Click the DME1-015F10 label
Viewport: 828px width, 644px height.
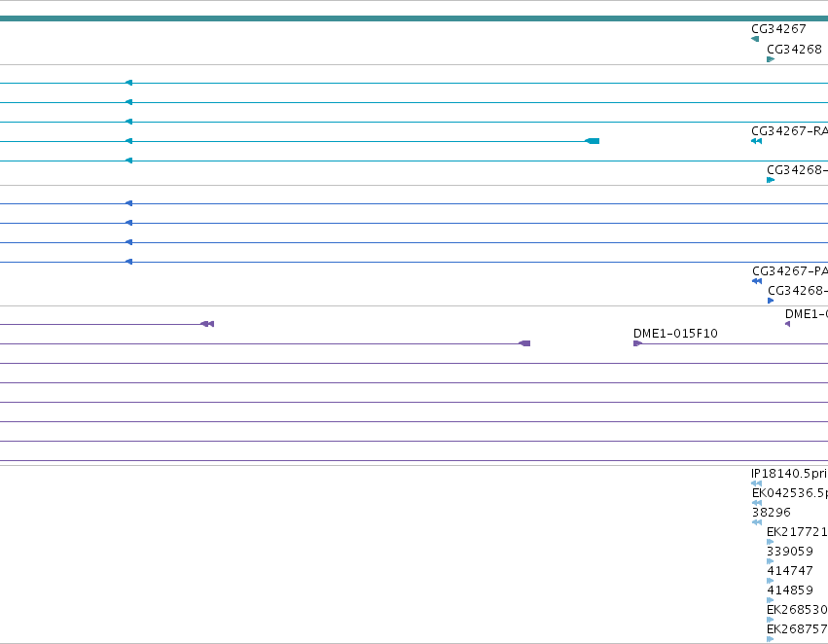(x=675, y=333)
